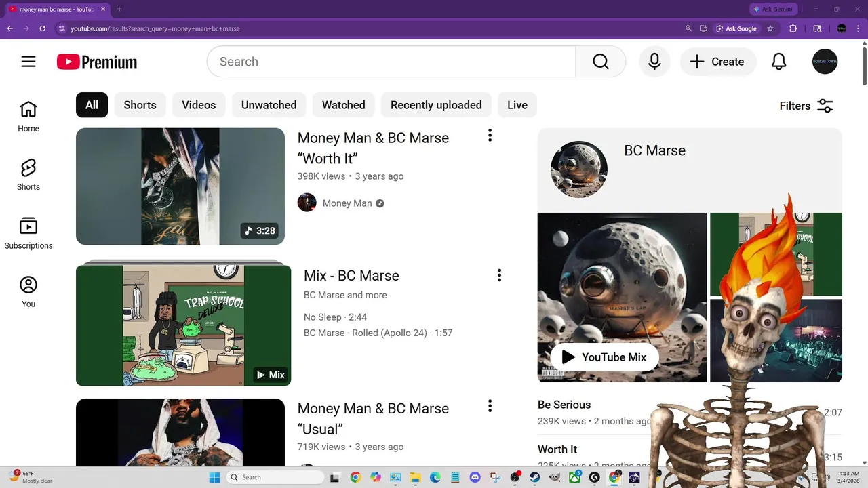Image resolution: width=868 pixels, height=488 pixels.
Task: Open Shorts in the sidebar
Action: coord(28,175)
